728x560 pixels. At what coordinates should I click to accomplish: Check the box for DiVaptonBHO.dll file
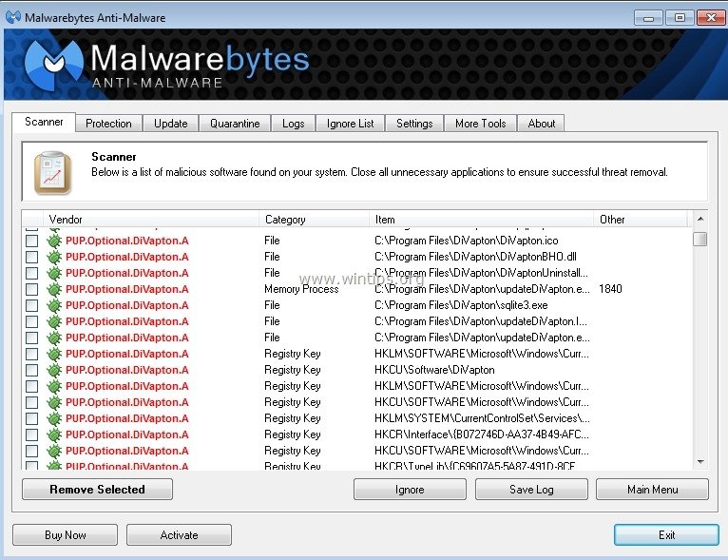(31, 257)
